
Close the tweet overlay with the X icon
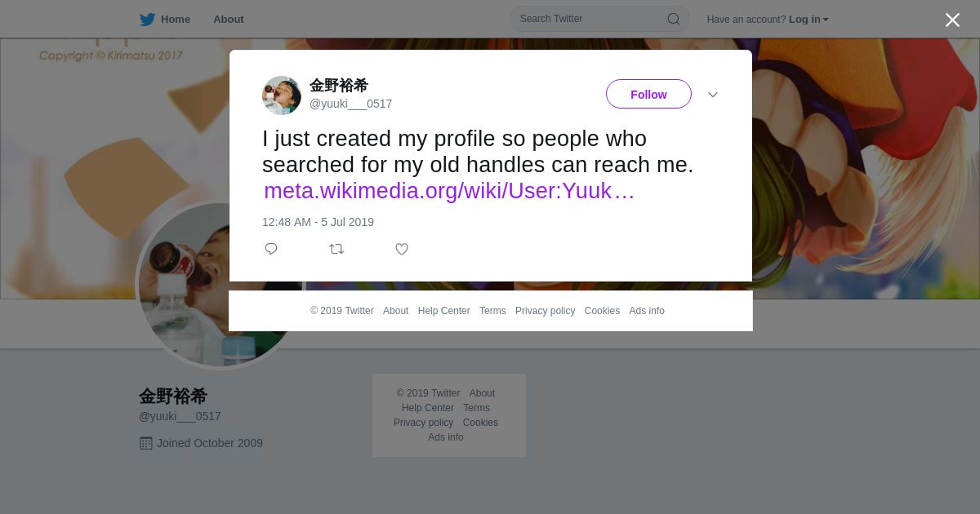click(952, 20)
